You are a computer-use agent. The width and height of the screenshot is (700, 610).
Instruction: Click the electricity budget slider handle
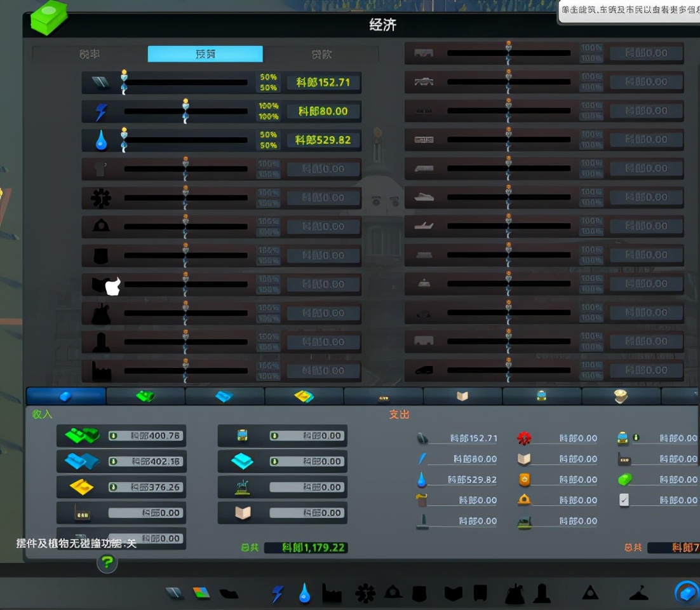coord(185,111)
